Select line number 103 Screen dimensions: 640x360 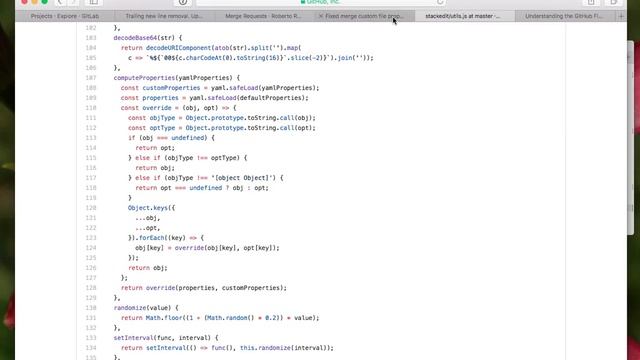pos(91,38)
